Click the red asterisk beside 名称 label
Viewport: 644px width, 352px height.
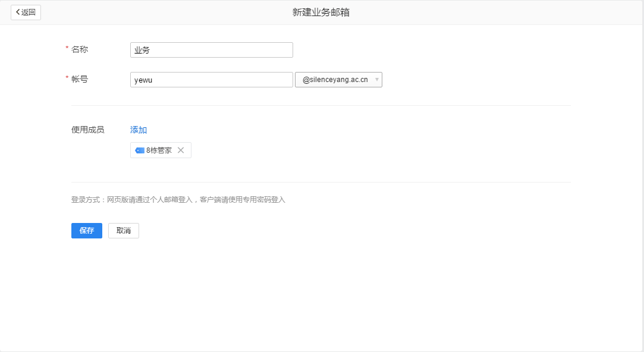(x=67, y=46)
